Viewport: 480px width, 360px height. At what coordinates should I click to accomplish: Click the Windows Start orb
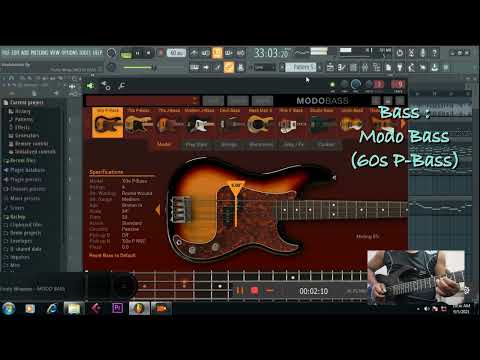pyautogui.click(x=9, y=308)
